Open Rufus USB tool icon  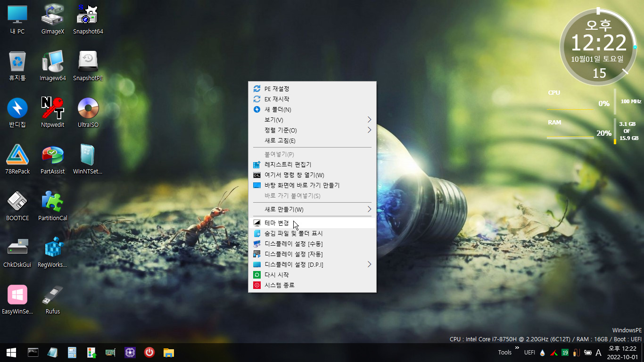[53, 299]
